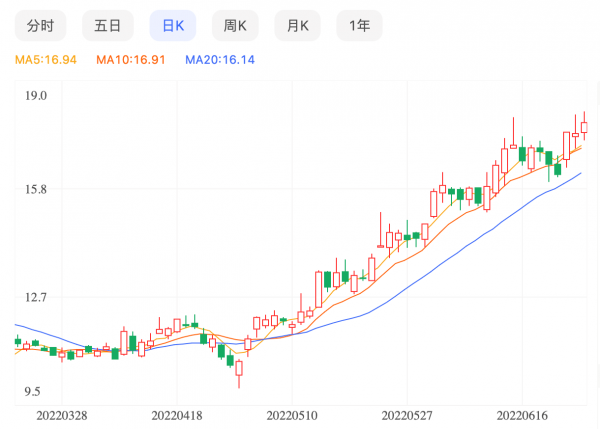The height and width of the screenshot is (429, 600).
Task: Click the 20220616 date marker
Action: point(523,414)
